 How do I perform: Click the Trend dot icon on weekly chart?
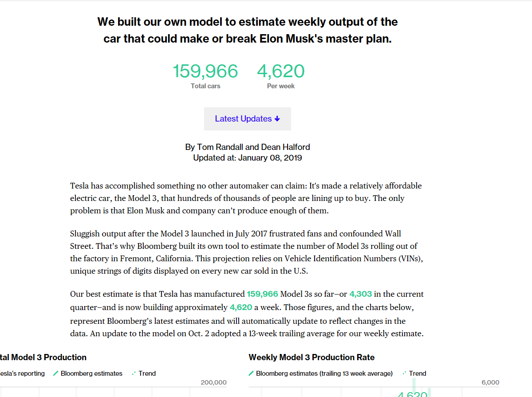click(404, 373)
